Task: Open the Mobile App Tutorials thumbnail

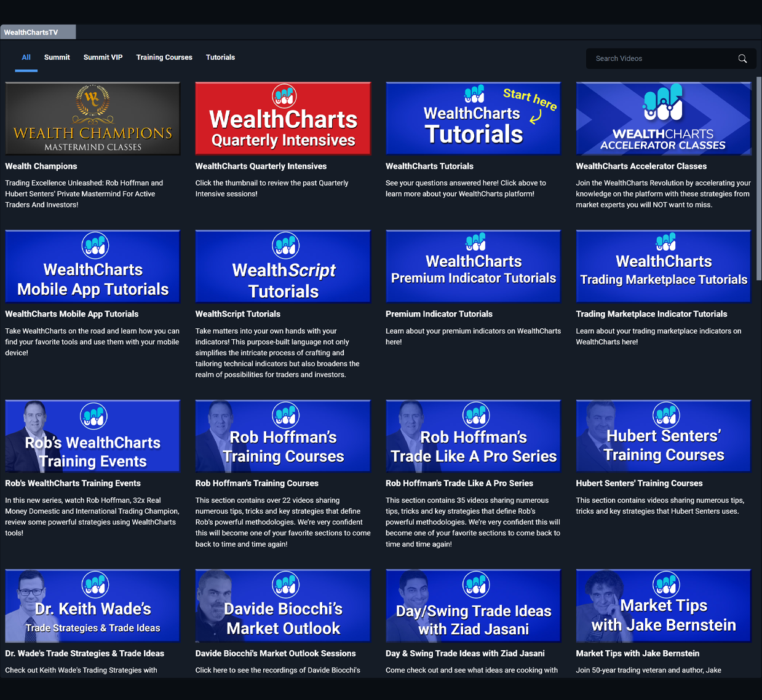Action: 93,266
